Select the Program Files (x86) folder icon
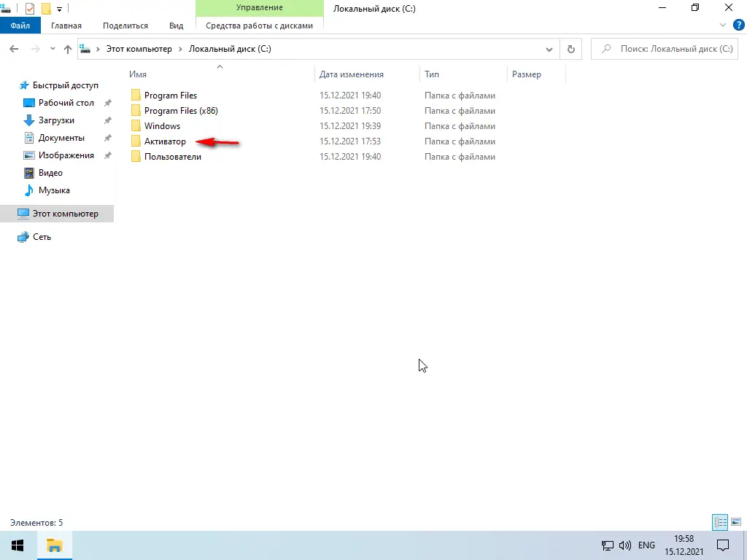This screenshot has width=747, height=560. [136, 111]
